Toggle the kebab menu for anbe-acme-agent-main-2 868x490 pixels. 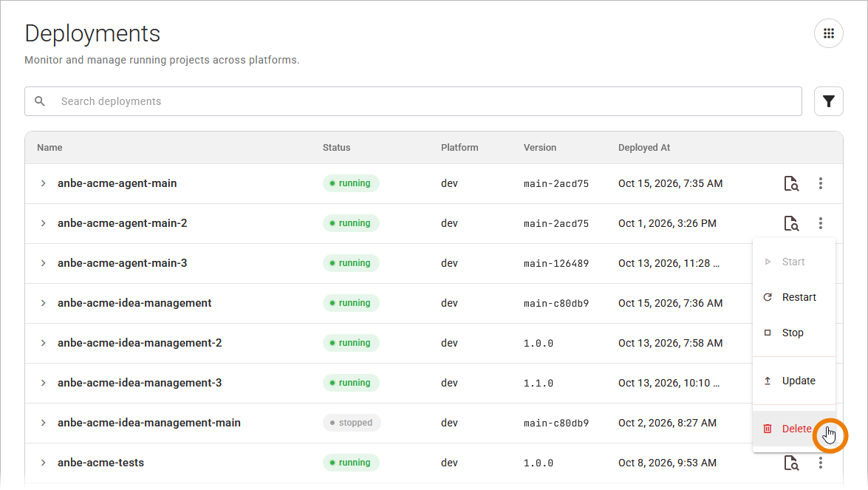821,223
